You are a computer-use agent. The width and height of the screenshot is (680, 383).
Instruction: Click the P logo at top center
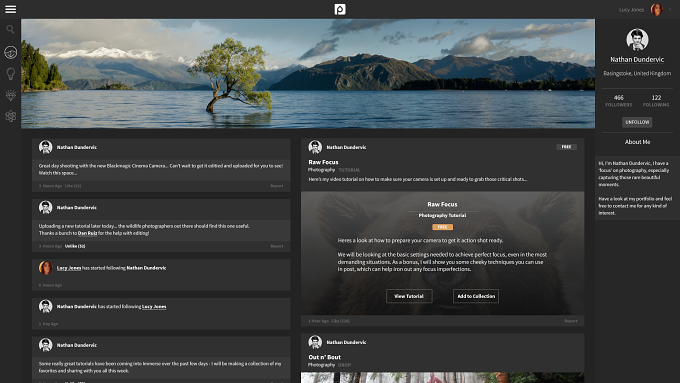click(x=340, y=9)
